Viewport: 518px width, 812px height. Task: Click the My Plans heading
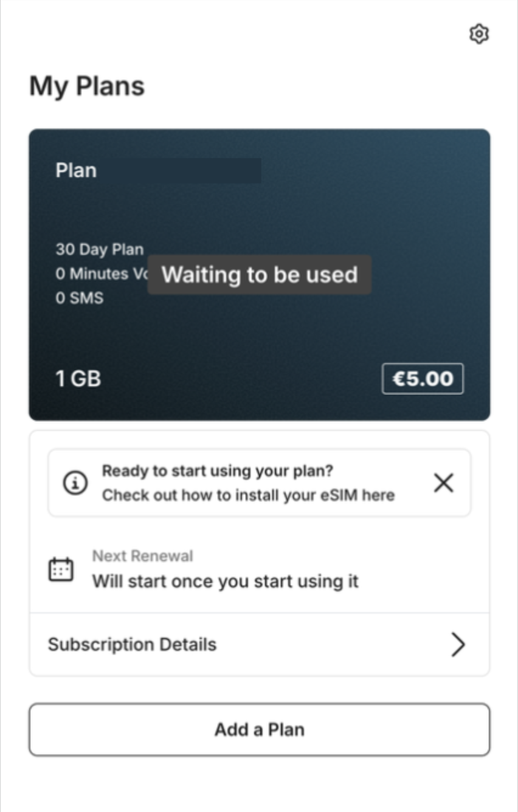pyautogui.click(x=87, y=86)
